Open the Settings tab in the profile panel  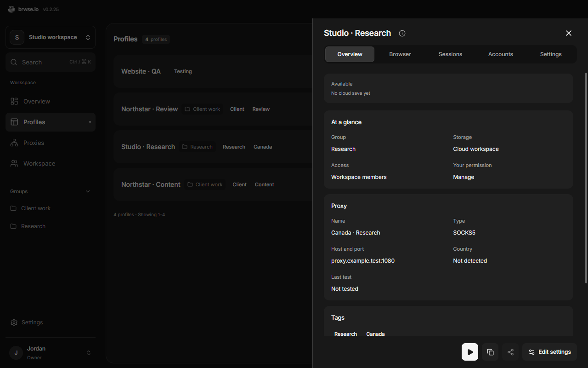point(551,54)
